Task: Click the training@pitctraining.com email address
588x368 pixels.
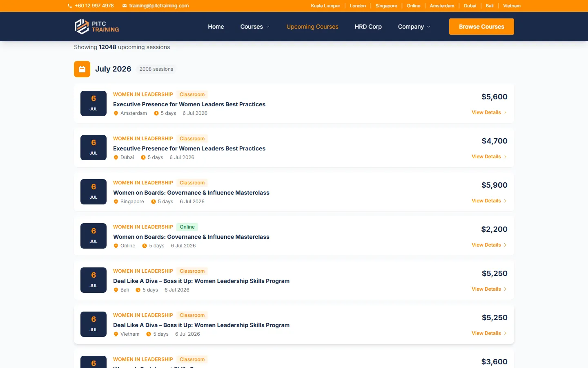Action: click(x=159, y=6)
